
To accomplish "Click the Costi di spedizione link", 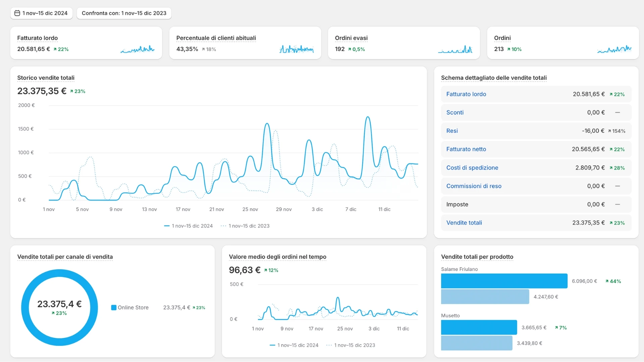I will pyautogui.click(x=472, y=168).
